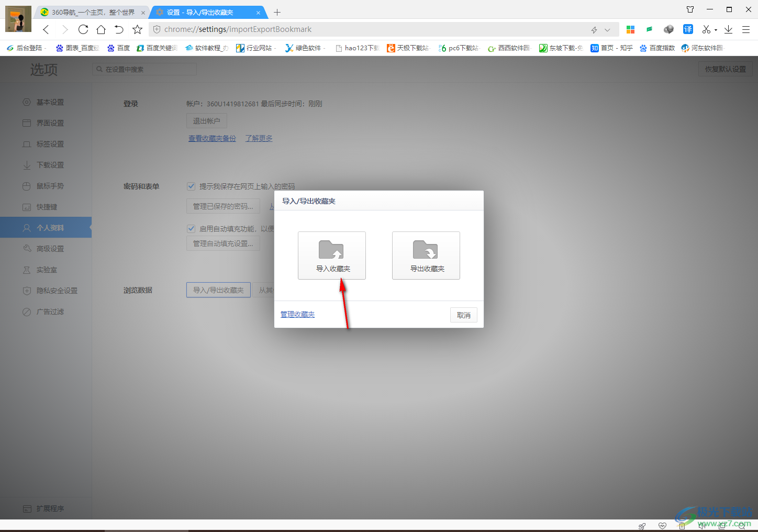
Task: Expand the address bar dropdown chevron
Action: click(607, 30)
